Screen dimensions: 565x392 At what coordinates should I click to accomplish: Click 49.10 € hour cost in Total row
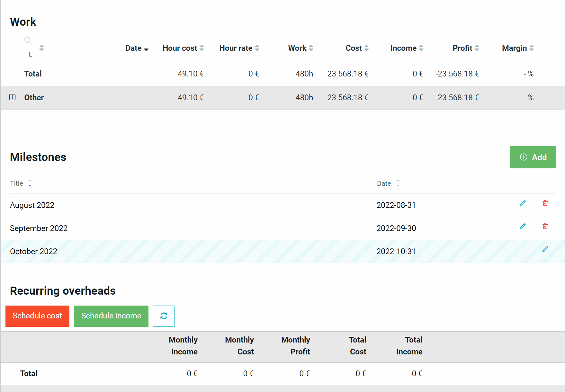click(191, 74)
